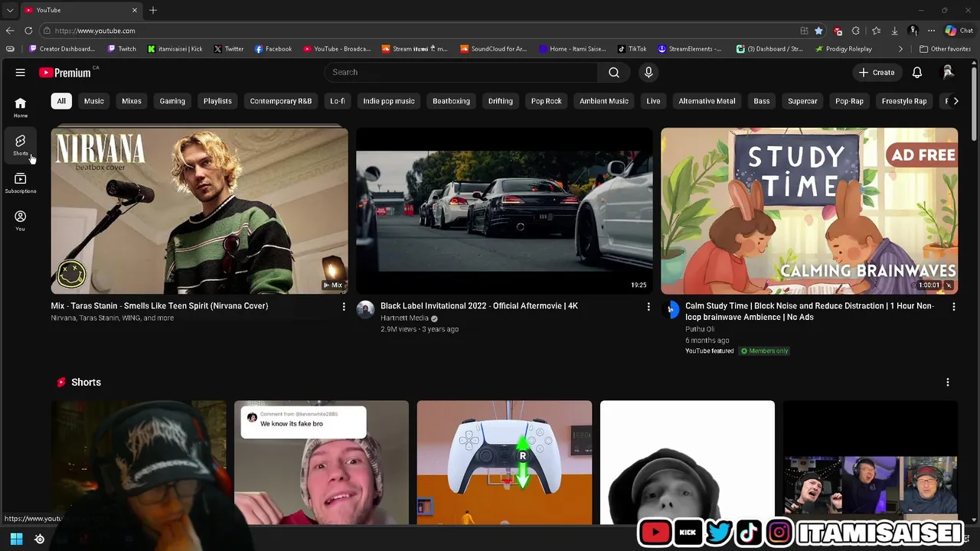Start voice search with the microphone
This screenshot has height=551, width=980.
(648, 72)
